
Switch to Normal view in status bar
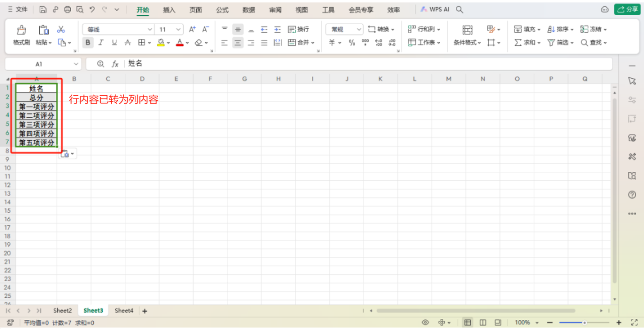[x=468, y=322]
